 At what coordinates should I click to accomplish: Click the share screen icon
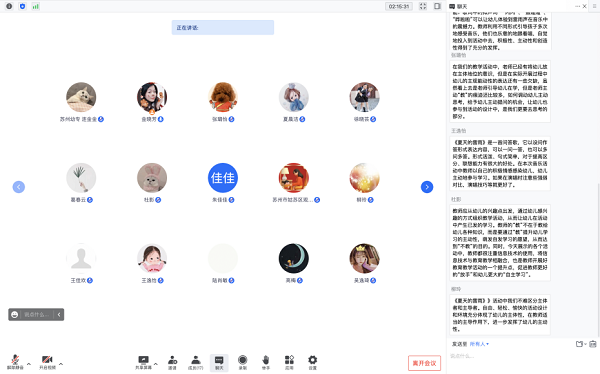(143, 362)
